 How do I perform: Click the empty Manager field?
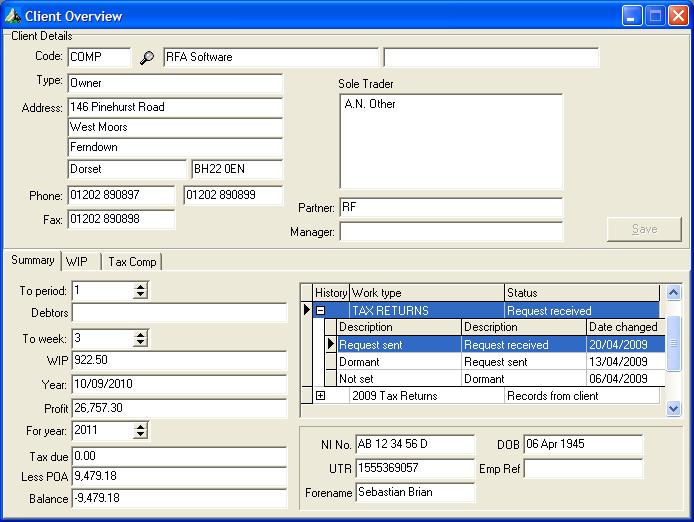point(451,232)
